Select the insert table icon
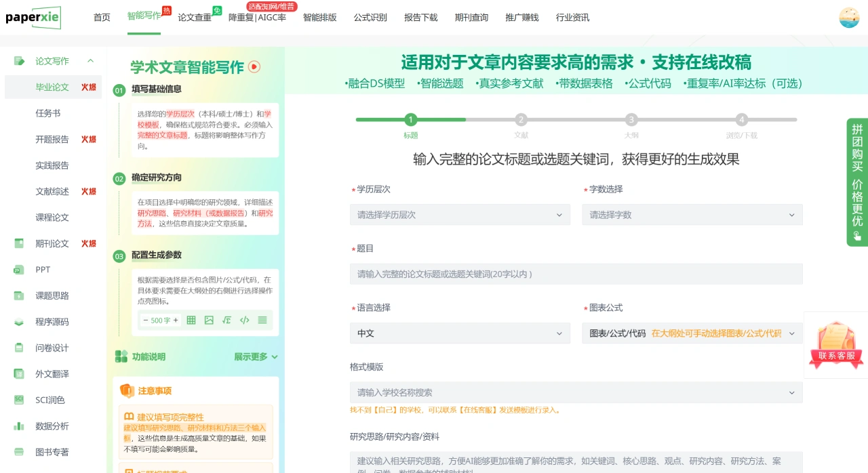The image size is (868, 473). pos(192,320)
